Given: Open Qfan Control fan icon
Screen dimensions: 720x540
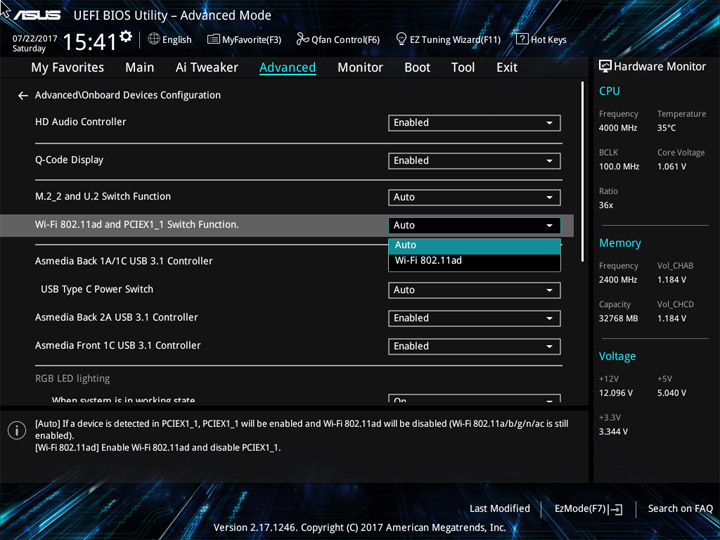Looking at the screenshot, I should [x=302, y=39].
